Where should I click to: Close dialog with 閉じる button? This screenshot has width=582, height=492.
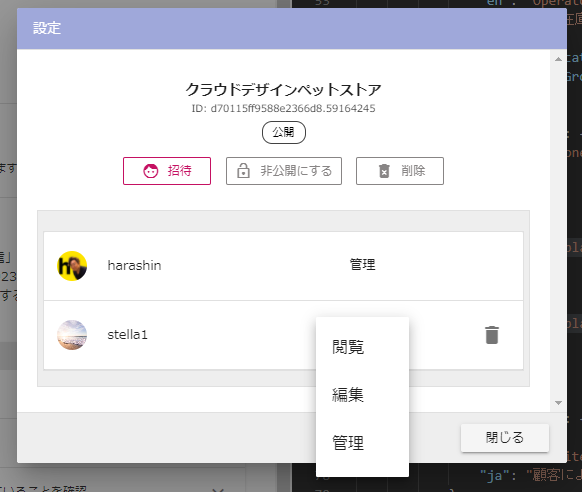click(x=505, y=438)
